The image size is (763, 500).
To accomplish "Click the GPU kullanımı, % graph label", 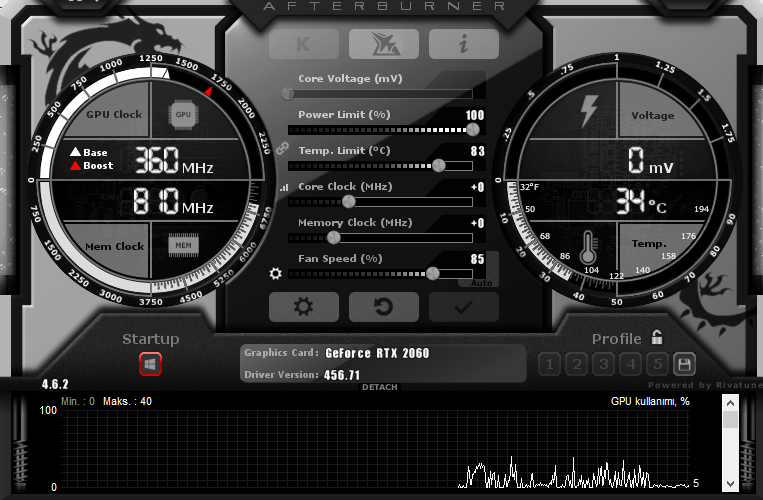I will pos(650,401).
